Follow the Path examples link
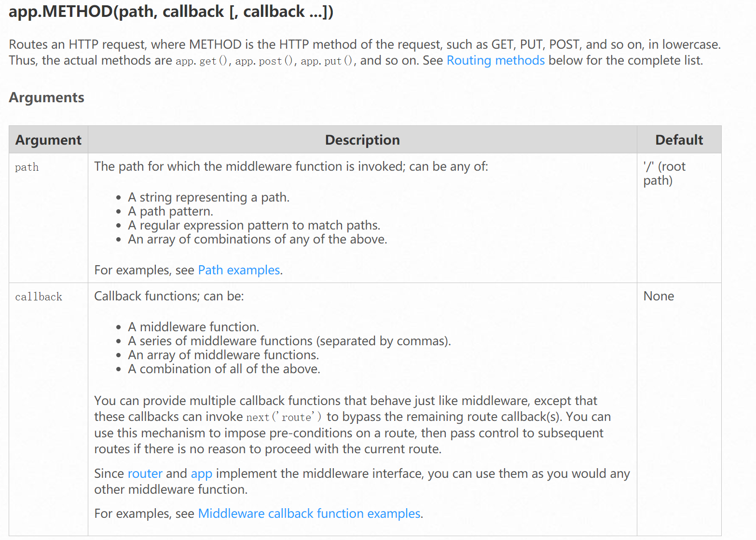Image resolution: width=756 pixels, height=540 pixels. [x=239, y=270]
